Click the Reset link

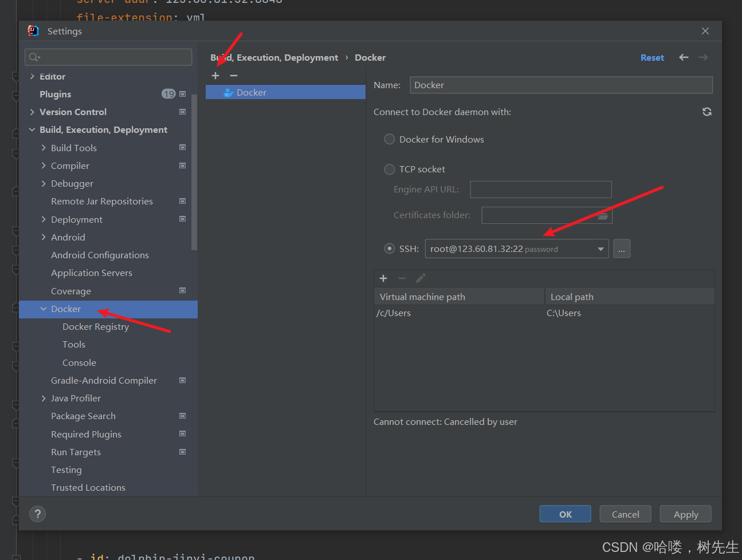pyautogui.click(x=652, y=57)
